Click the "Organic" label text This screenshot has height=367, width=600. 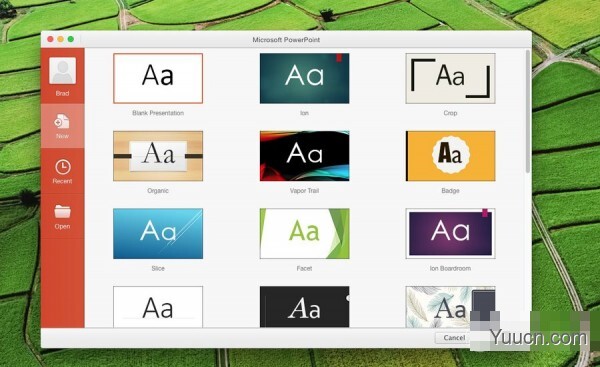point(158,191)
